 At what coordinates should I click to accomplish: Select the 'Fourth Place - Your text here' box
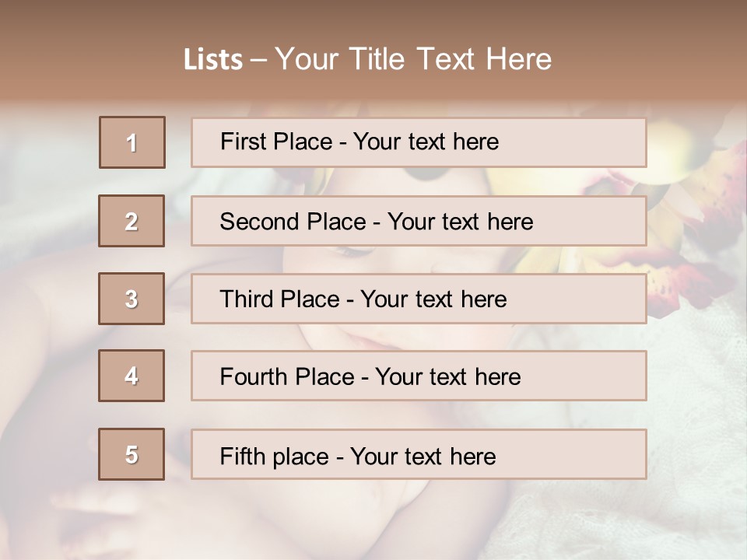click(419, 376)
